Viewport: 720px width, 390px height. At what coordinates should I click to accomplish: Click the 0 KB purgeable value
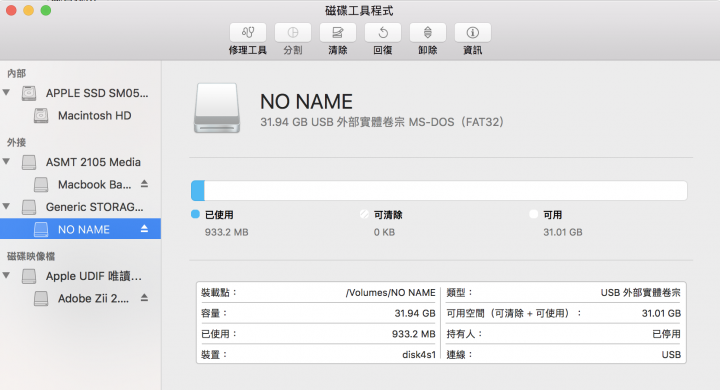point(384,232)
